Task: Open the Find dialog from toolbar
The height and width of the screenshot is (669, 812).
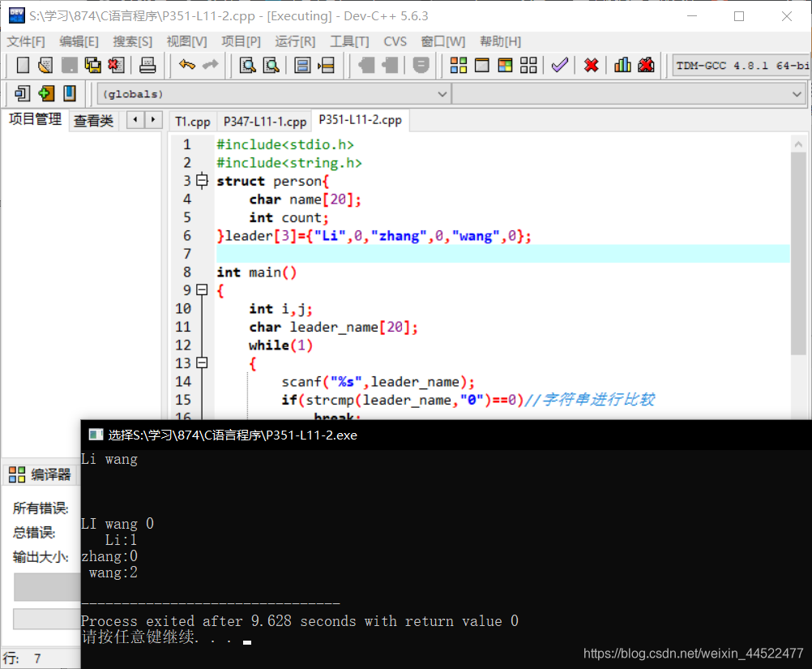Action: 248,66
